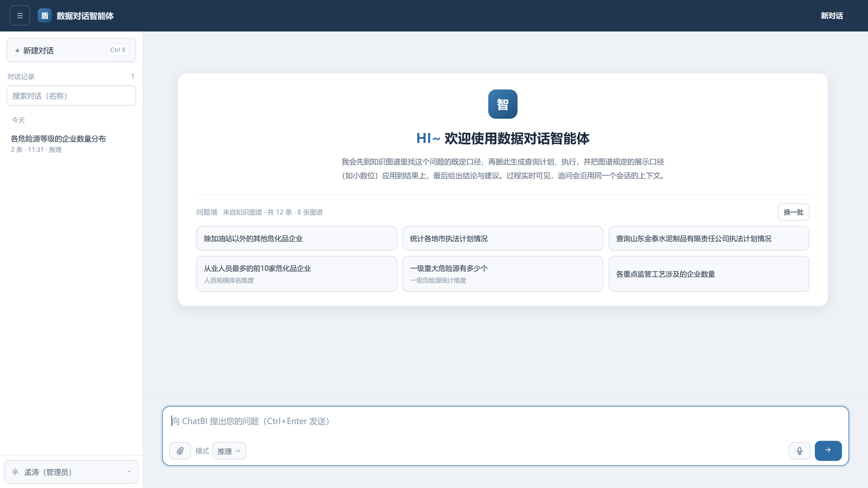Screen dimensions: 868x488
Task: Click 换一批 to refresh questions
Action: tap(793, 212)
